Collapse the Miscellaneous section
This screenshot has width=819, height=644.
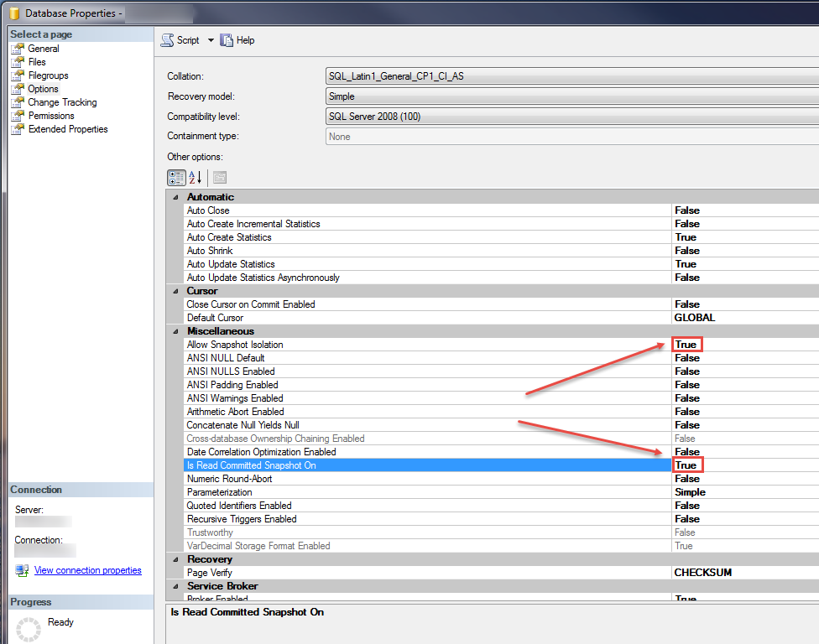[x=175, y=331]
